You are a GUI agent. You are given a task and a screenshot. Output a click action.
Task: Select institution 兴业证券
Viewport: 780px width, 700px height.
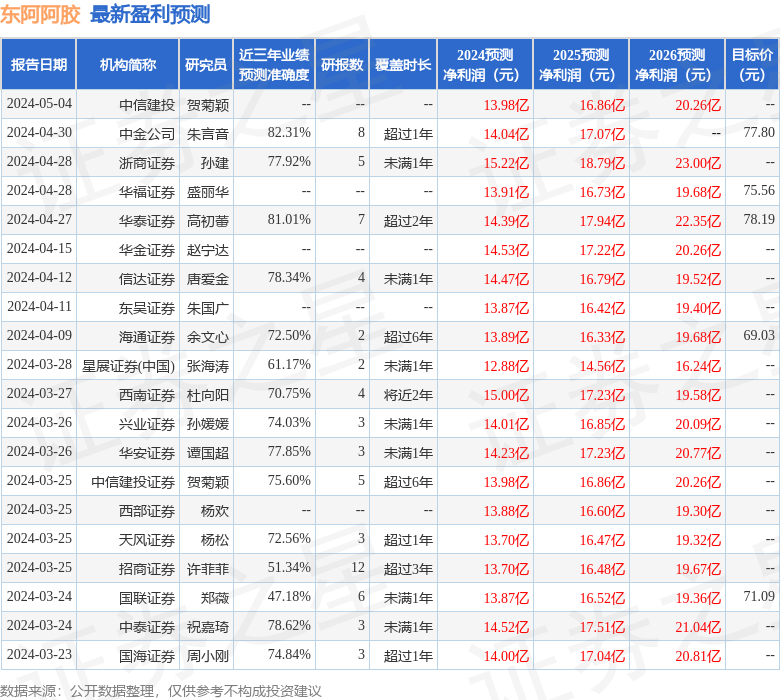pyautogui.click(x=147, y=424)
